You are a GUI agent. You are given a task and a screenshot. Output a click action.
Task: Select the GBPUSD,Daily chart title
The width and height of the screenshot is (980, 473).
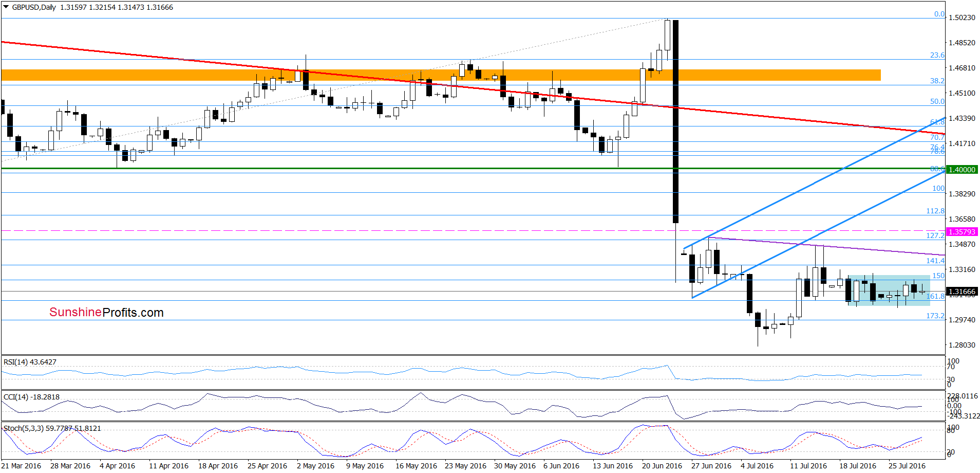34,7
